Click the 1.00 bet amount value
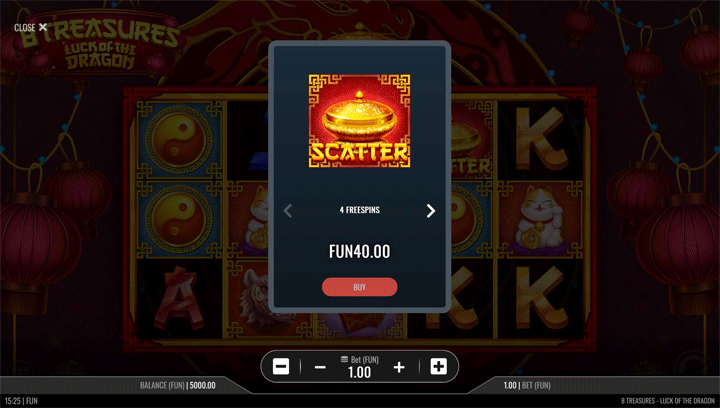Viewport: 720px width, 408px height. coord(360,372)
